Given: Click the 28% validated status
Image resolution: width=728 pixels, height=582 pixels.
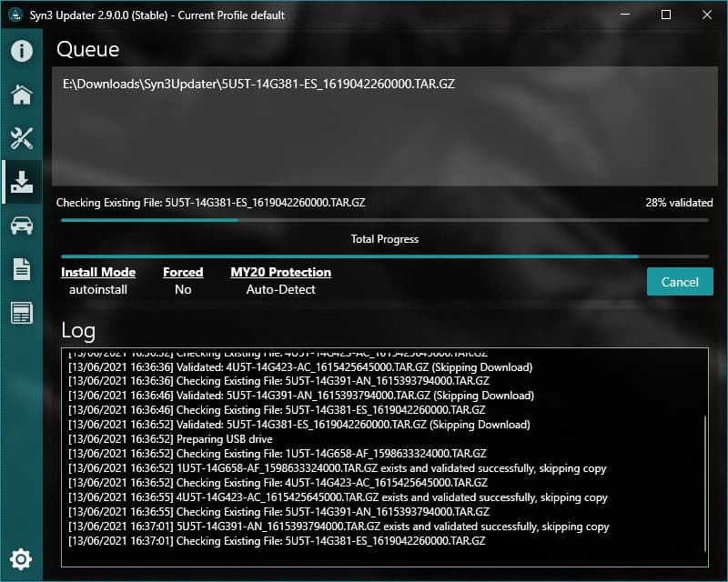Looking at the screenshot, I should 679,203.
